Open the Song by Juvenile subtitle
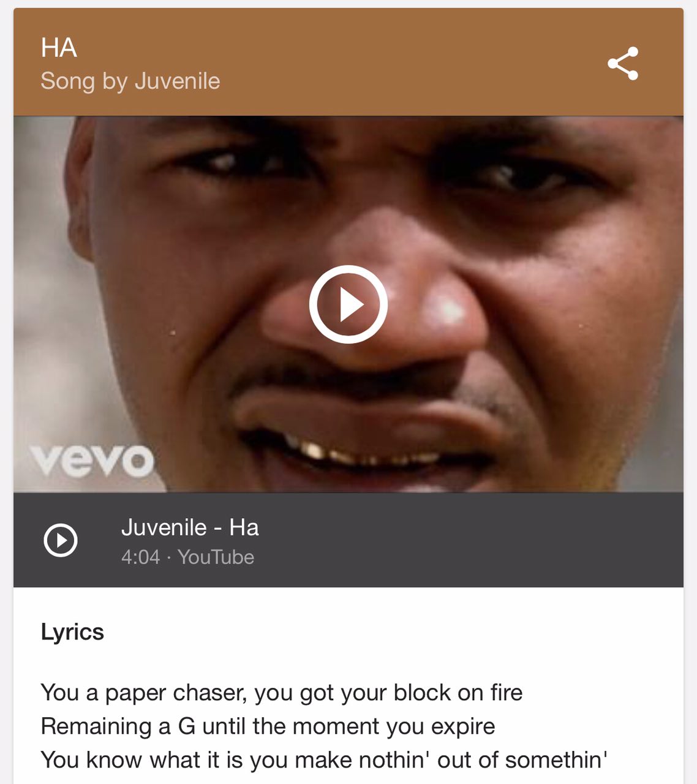This screenshot has height=784, width=697. coord(130,81)
